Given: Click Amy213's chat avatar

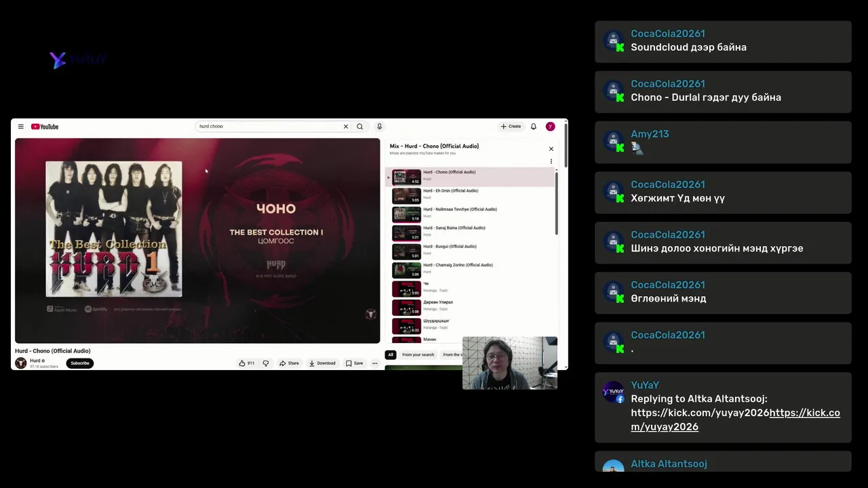Looking at the screenshot, I should pyautogui.click(x=613, y=140).
